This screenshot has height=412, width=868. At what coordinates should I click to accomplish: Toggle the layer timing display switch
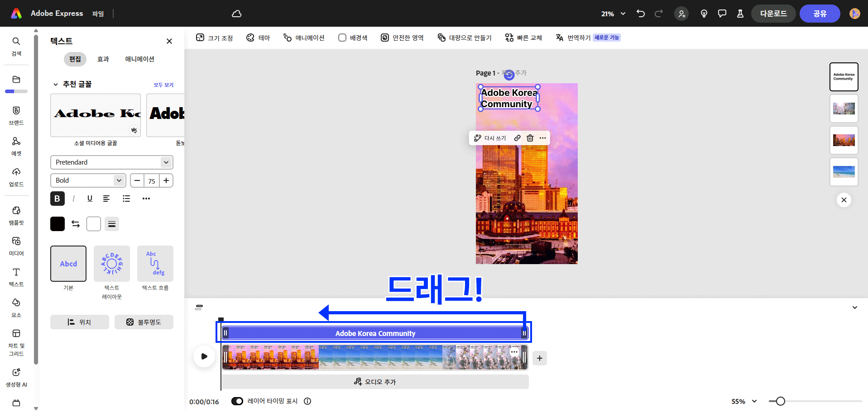tap(237, 401)
